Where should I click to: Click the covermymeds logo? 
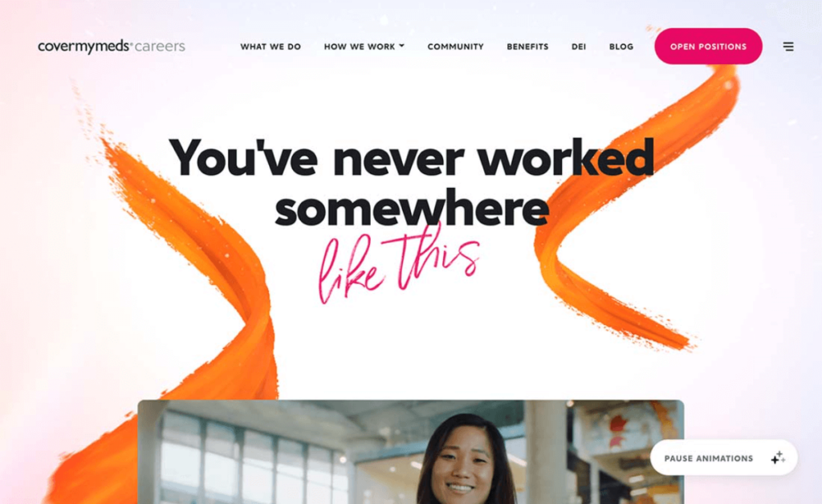[x=83, y=47]
